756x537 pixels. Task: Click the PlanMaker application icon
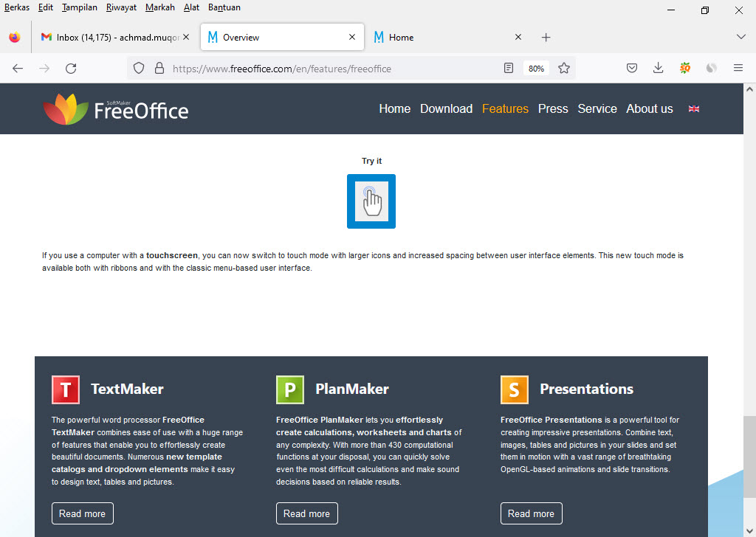coord(289,389)
